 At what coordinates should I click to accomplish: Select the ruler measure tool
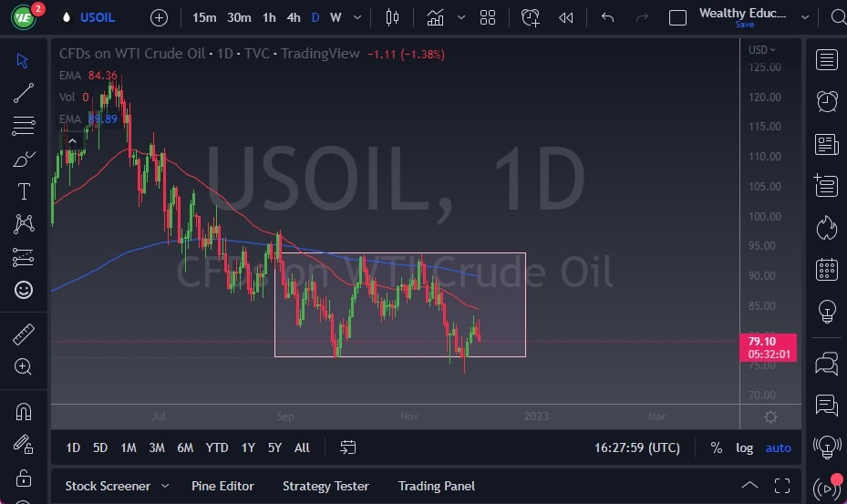pyautogui.click(x=23, y=334)
